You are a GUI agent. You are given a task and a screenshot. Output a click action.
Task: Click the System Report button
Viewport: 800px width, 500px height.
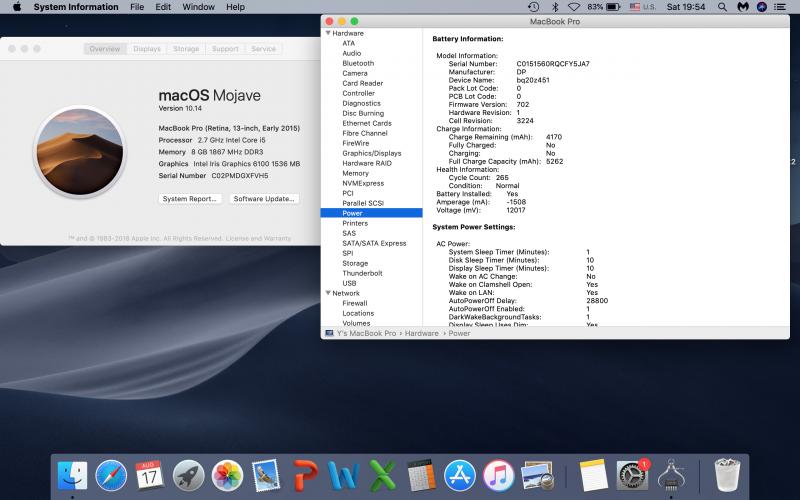click(x=190, y=198)
